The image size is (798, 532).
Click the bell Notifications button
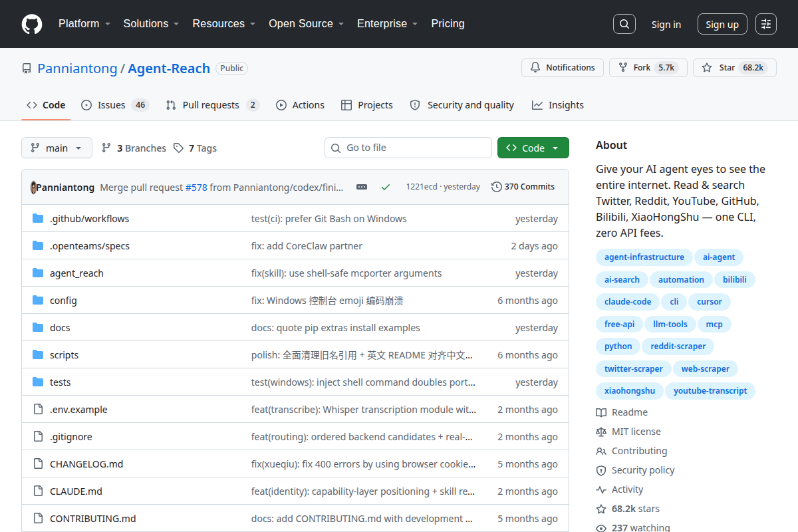coord(563,68)
